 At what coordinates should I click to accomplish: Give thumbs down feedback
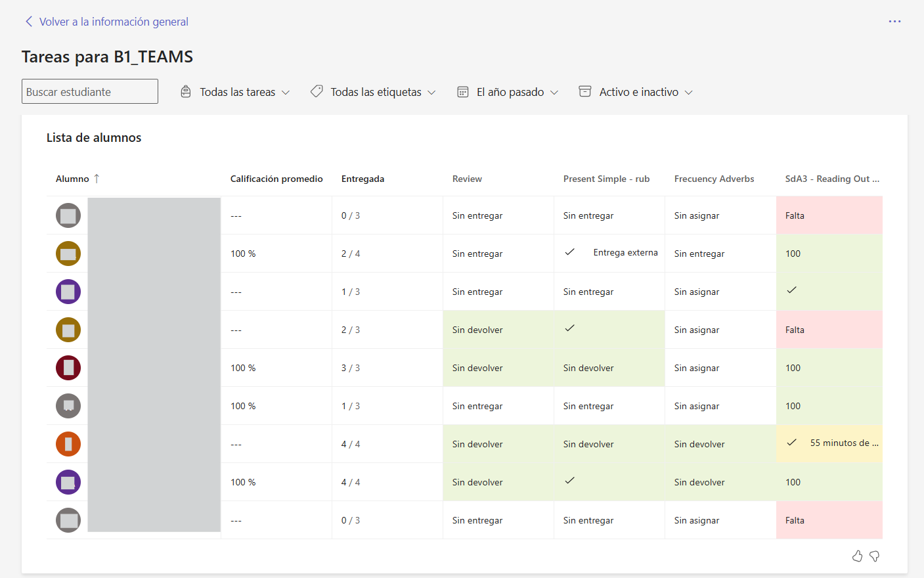coord(875,556)
